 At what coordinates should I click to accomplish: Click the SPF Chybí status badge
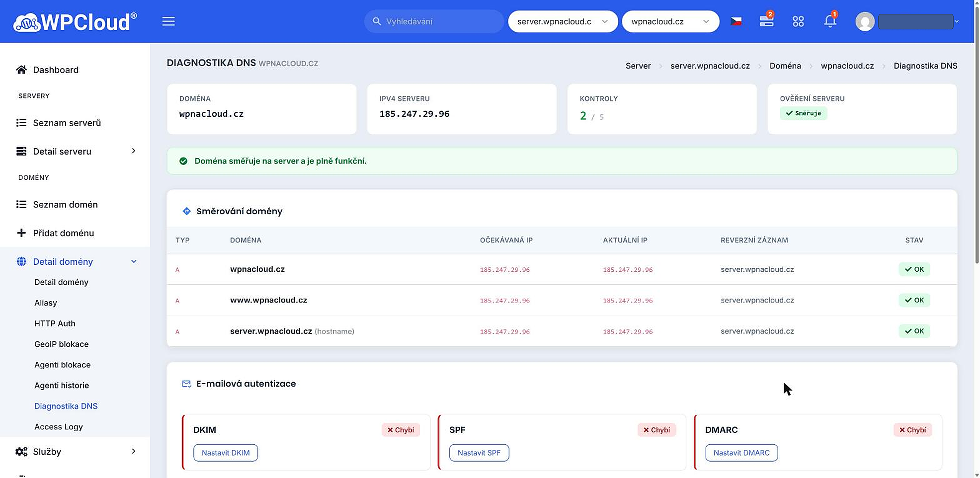(x=657, y=430)
